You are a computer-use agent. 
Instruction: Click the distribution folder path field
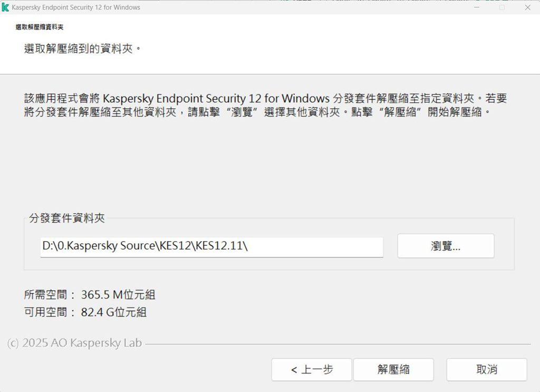click(211, 246)
